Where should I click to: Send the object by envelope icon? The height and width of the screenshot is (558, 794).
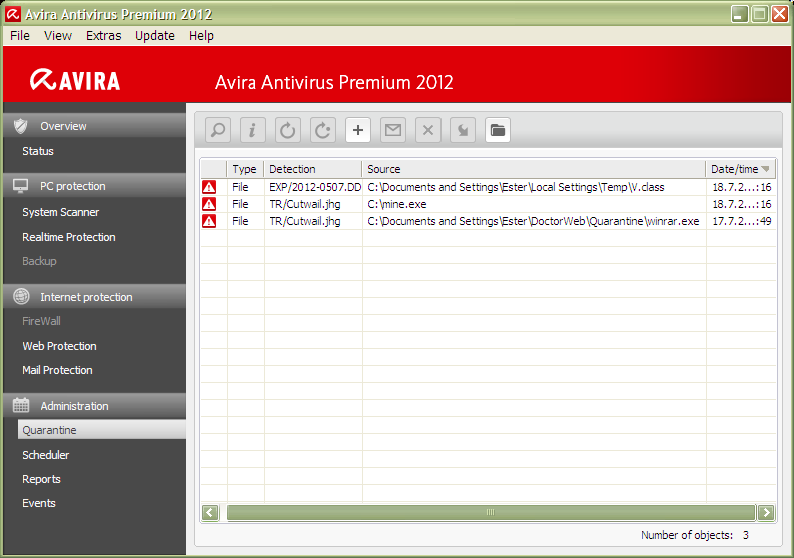393,130
